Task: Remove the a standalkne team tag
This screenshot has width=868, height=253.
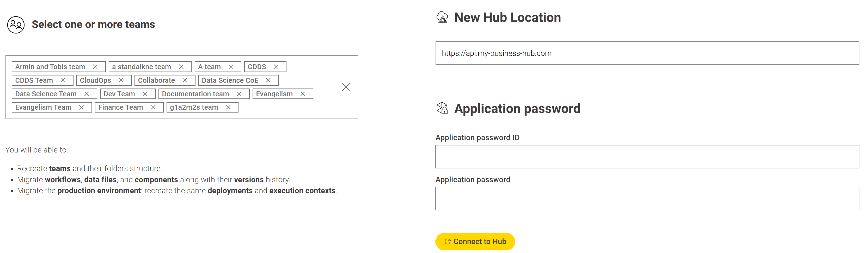Action: click(181, 67)
